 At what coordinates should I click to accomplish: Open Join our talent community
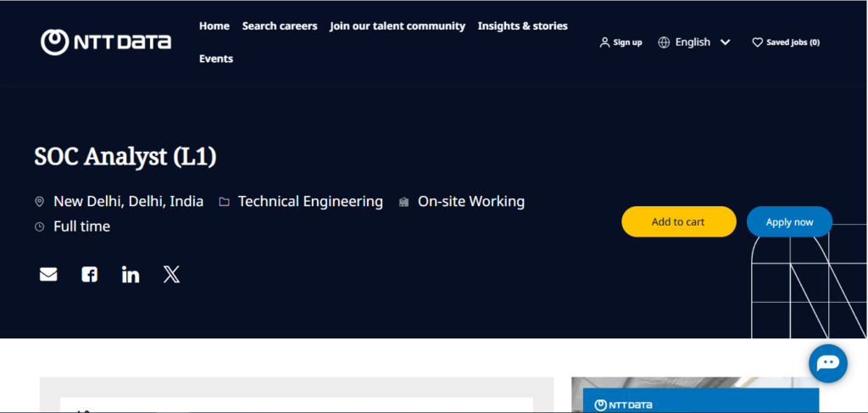point(398,26)
